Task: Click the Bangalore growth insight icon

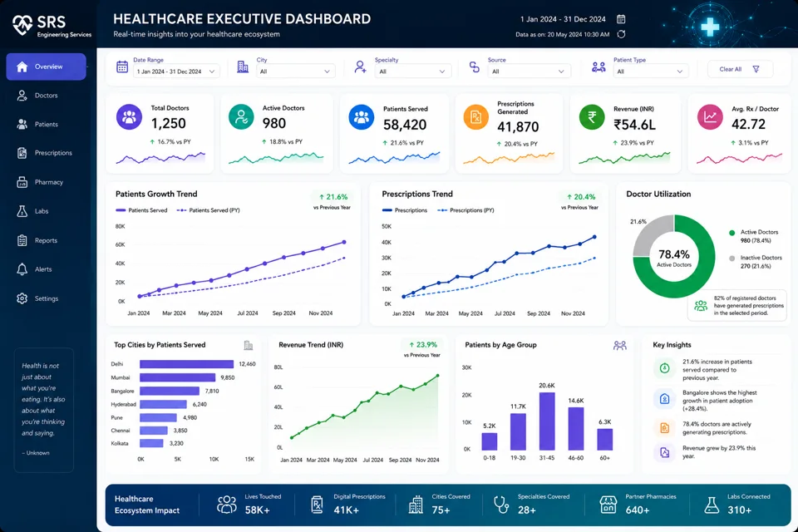Action: point(665,399)
